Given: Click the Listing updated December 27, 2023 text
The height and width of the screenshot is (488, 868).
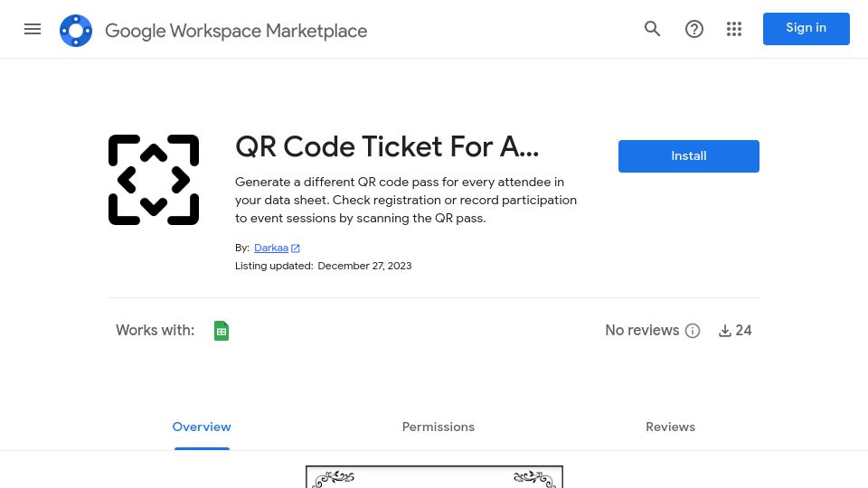Looking at the screenshot, I should [x=324, y=266].
